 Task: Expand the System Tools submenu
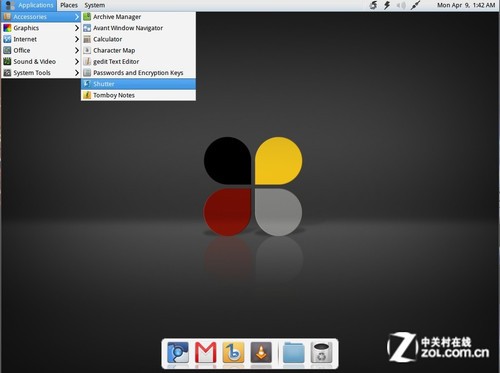41,73
